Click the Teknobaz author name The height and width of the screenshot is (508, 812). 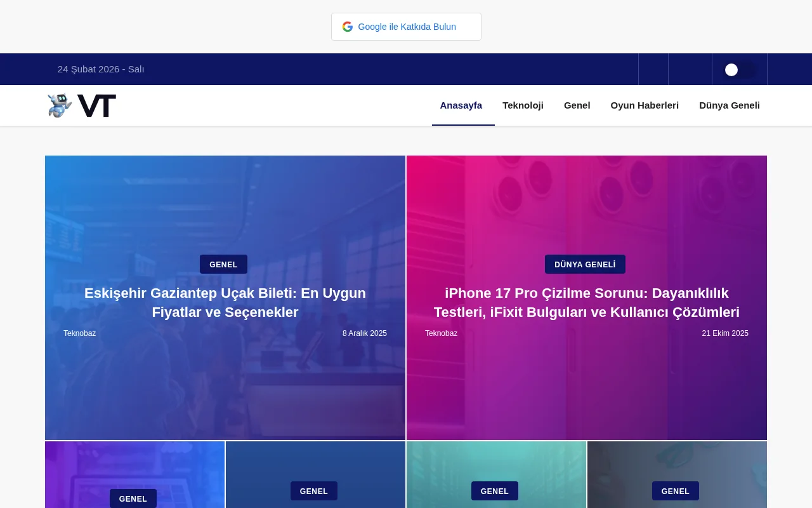tap(79, 333)
